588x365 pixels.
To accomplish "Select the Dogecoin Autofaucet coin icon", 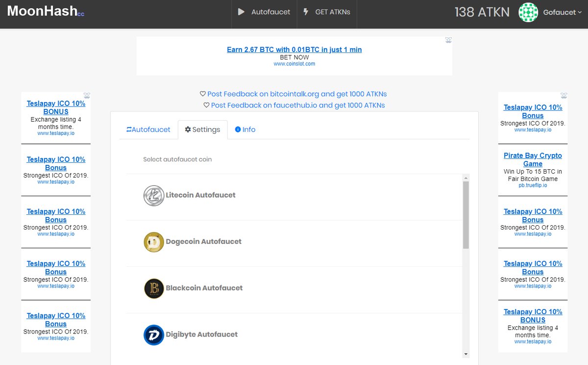I will (153, 241).
